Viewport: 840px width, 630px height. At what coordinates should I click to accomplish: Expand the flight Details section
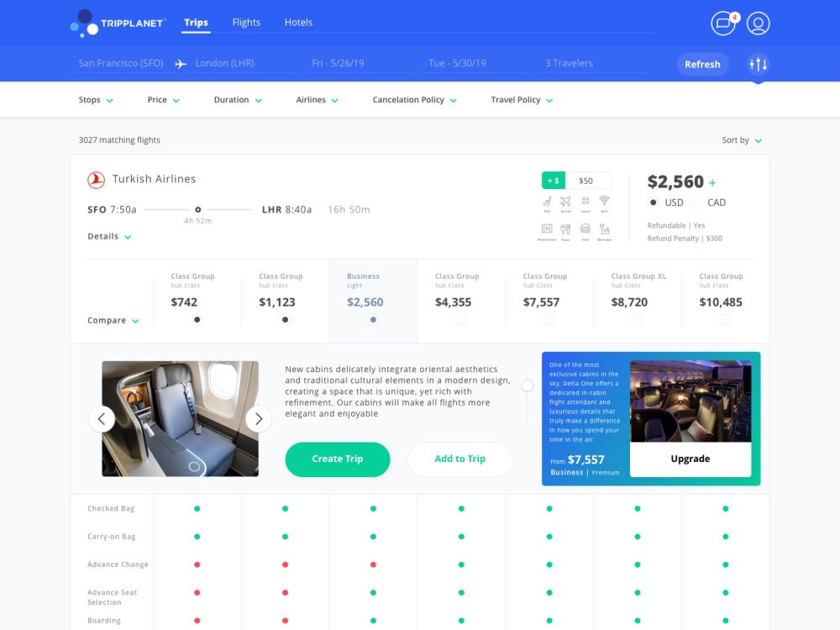109,236
